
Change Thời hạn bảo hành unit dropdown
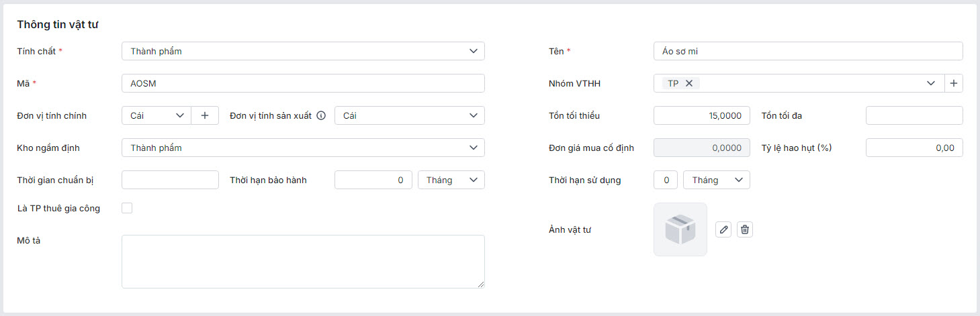(451, 180)
